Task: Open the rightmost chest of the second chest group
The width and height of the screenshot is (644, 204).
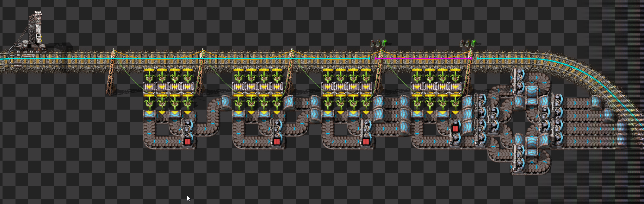Action: tap(277, 86)
